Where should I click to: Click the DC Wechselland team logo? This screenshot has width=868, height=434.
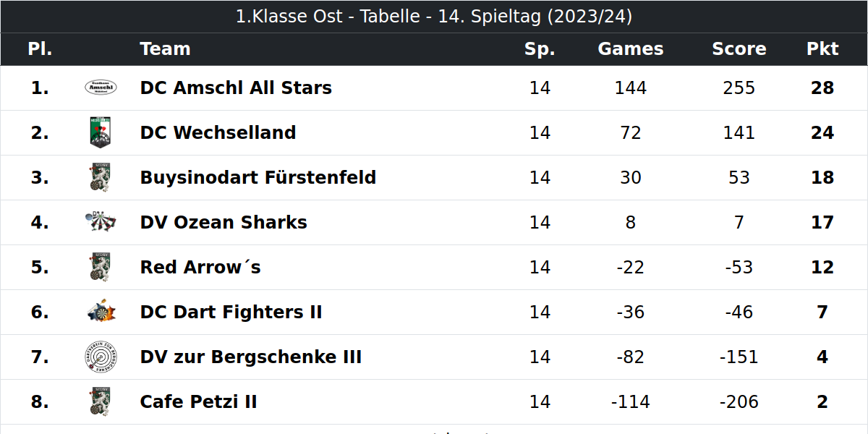pos(101,132)
